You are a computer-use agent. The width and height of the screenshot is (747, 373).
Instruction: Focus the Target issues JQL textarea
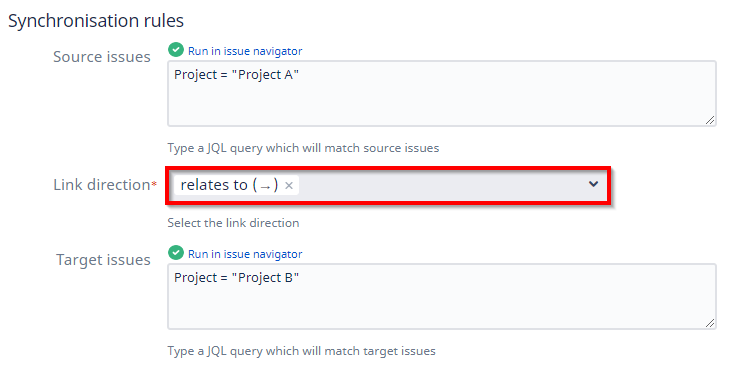coord(442,296)
